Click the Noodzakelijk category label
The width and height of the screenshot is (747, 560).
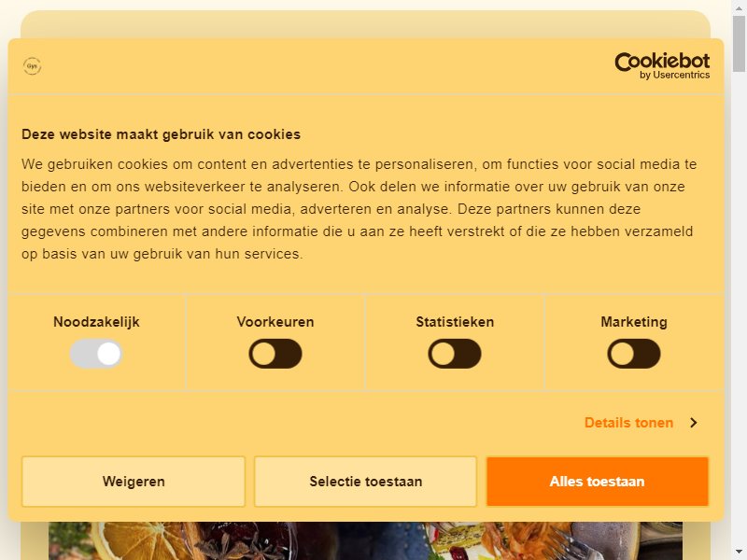[x=96, y=322]
